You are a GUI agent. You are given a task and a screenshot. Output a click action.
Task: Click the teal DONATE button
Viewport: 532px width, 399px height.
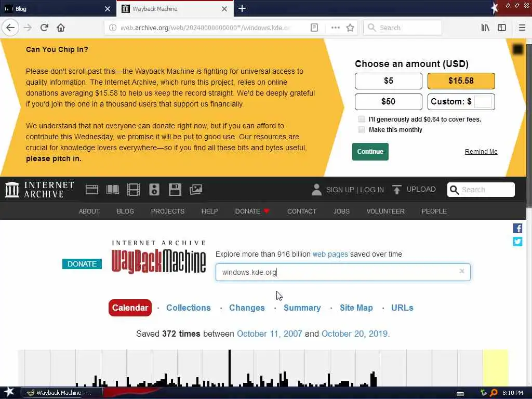point(82,263)
